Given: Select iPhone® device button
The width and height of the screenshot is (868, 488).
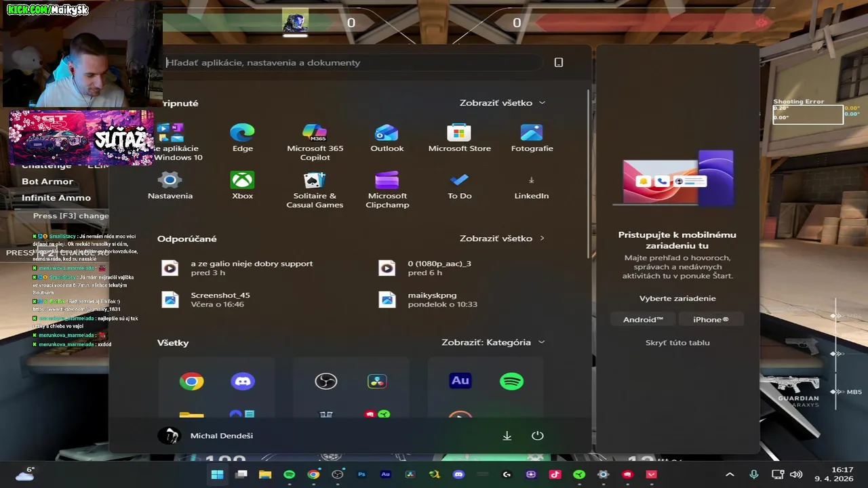Looking at the screenshot, I should pyautogui.click(x=711, y=319).
